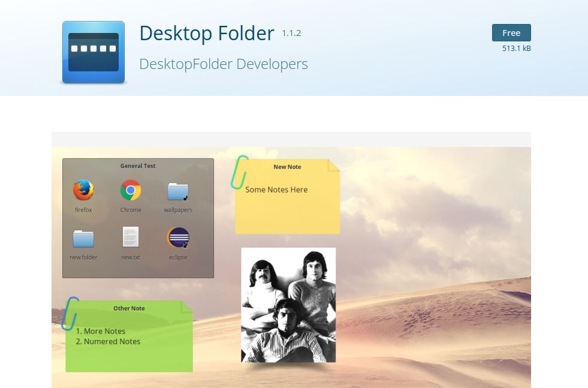Open the firefox icon in General Test
588x388 pixels.
point(83,190)
